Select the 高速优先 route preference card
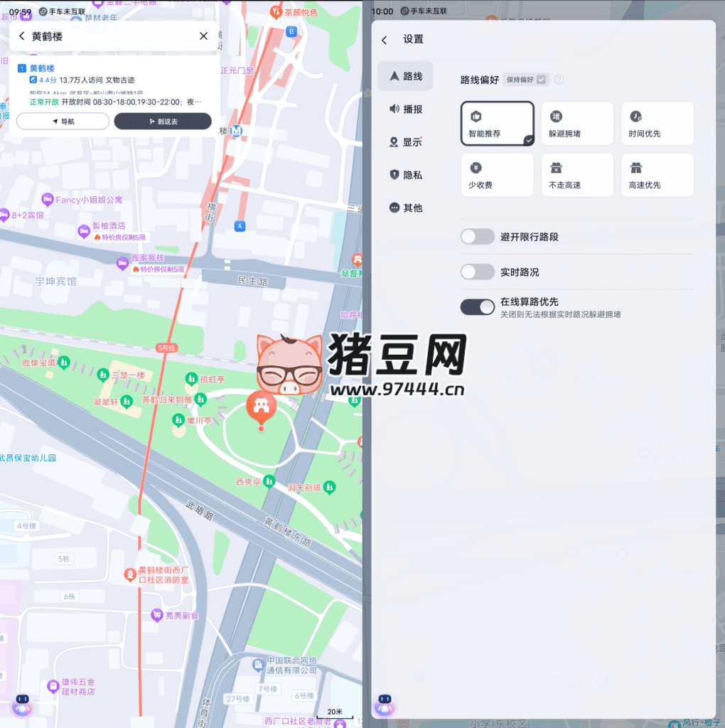725x728 pixels. 657,175
